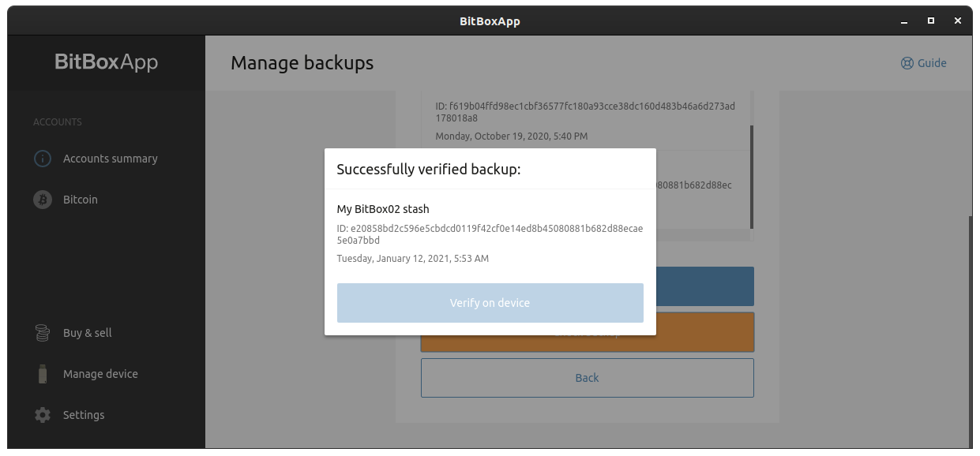980x456 pixels.
Task: Click the Manage device USB icon
Action: point(43,374)
